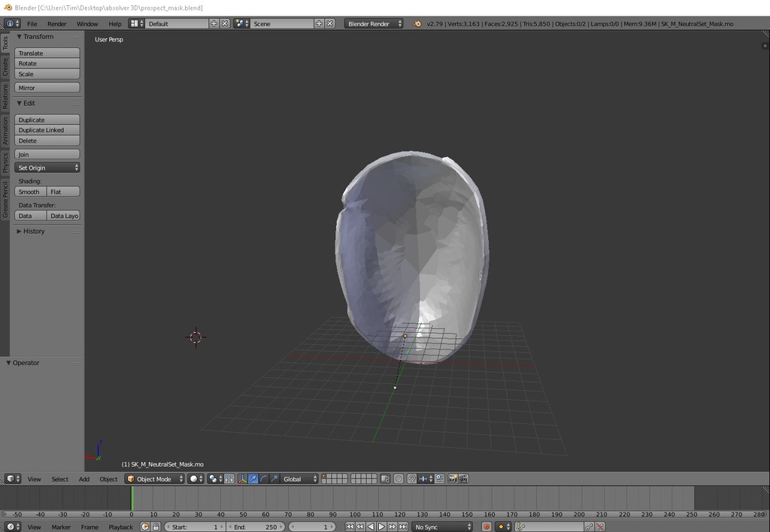Open the Info editor type selector
770x532 pixels.
(x=12, y=23)
